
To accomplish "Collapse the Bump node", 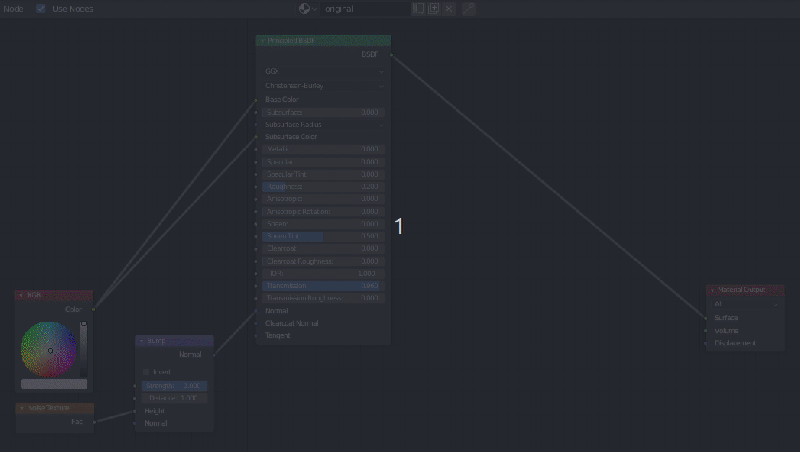I will point(141,341).
